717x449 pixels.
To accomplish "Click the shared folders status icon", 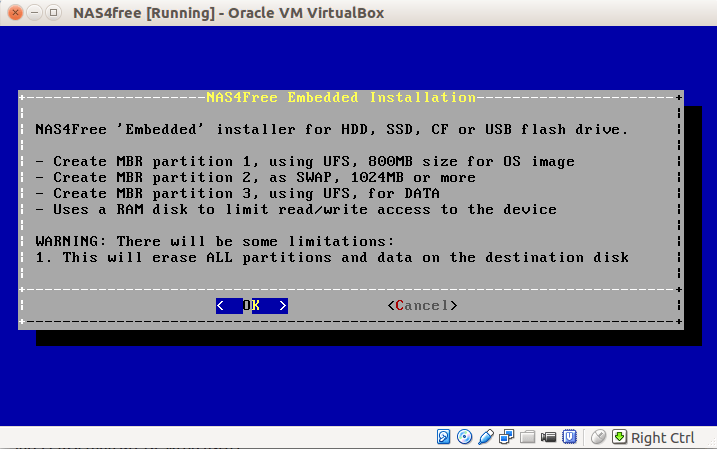I will coord(527,437).
